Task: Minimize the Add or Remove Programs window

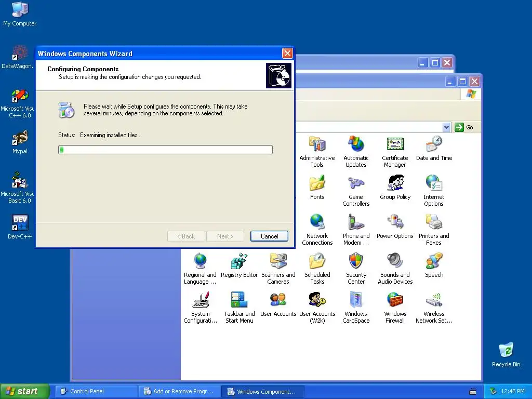Action: (x=423, y=63)
